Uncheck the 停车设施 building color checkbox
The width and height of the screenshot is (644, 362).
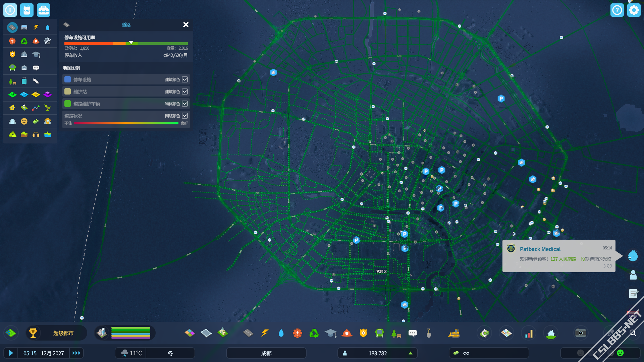[x=185, y=79]
